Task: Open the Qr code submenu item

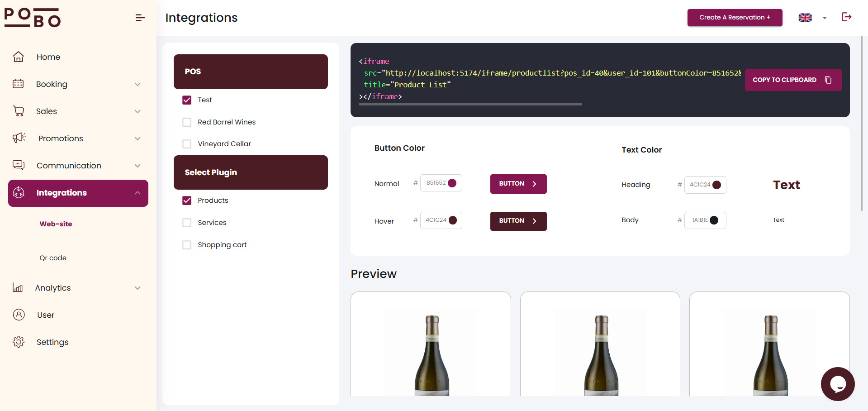Action: tap(53, 258)
